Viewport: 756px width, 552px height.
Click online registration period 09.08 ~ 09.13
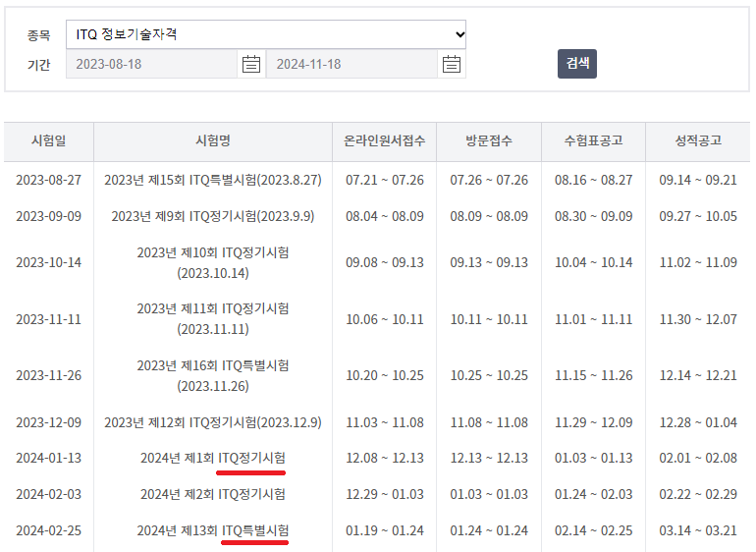coord(385,262)
